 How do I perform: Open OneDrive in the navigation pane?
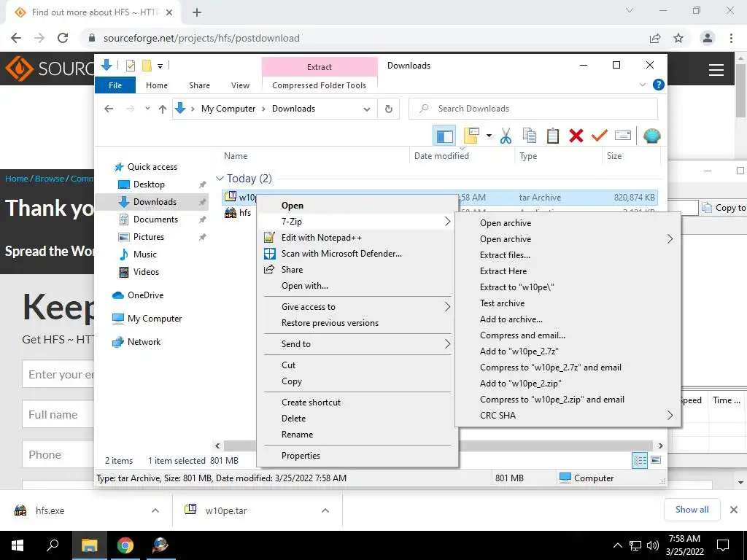point(145,295)
